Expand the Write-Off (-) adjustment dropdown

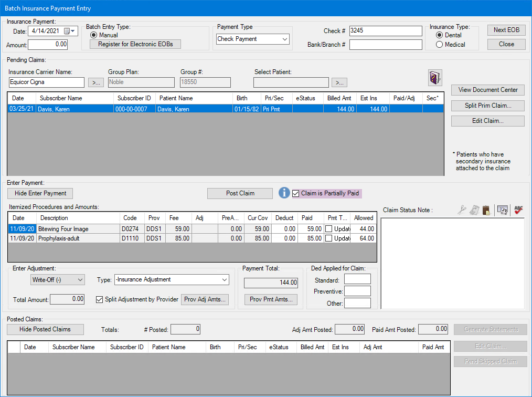point(80,280)
